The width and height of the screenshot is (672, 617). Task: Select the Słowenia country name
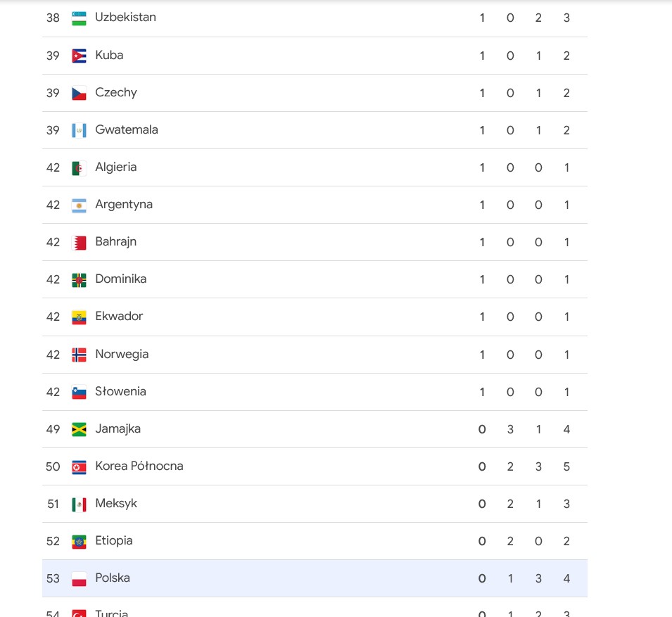click(120, 391)
